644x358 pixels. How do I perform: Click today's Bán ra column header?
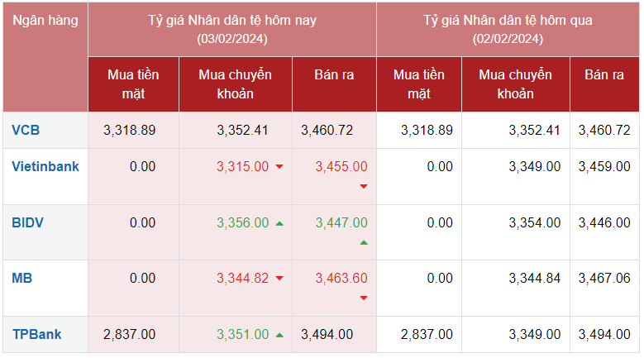(x=334, y=75)
